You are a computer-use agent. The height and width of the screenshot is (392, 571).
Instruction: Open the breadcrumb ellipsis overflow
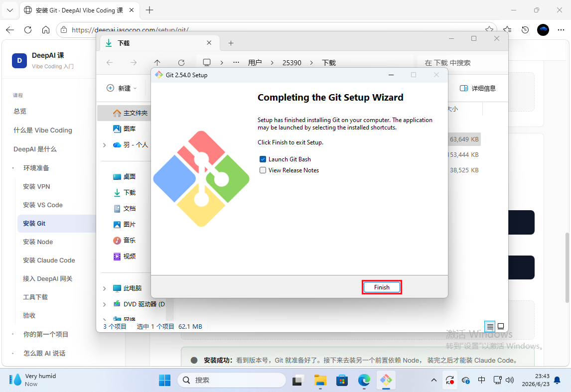click(x=236, y=63)
